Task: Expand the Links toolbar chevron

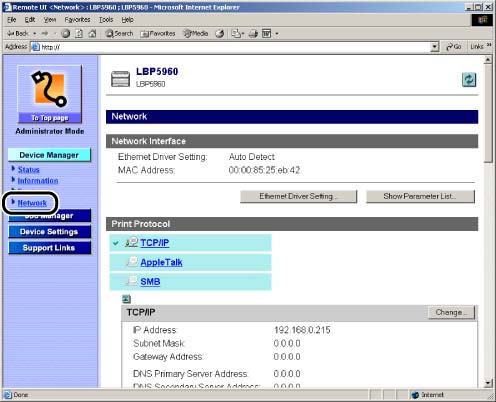Action: tap(489, 45)
